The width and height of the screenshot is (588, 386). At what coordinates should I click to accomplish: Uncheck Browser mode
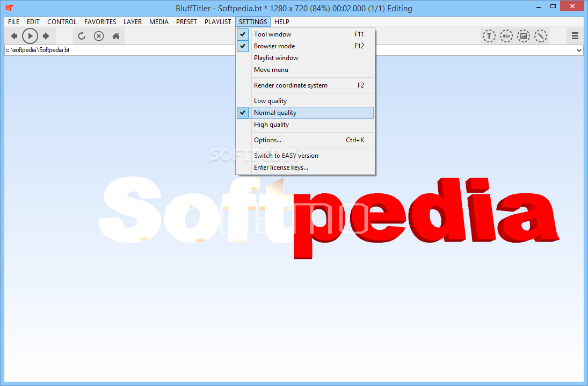point(305,46)
